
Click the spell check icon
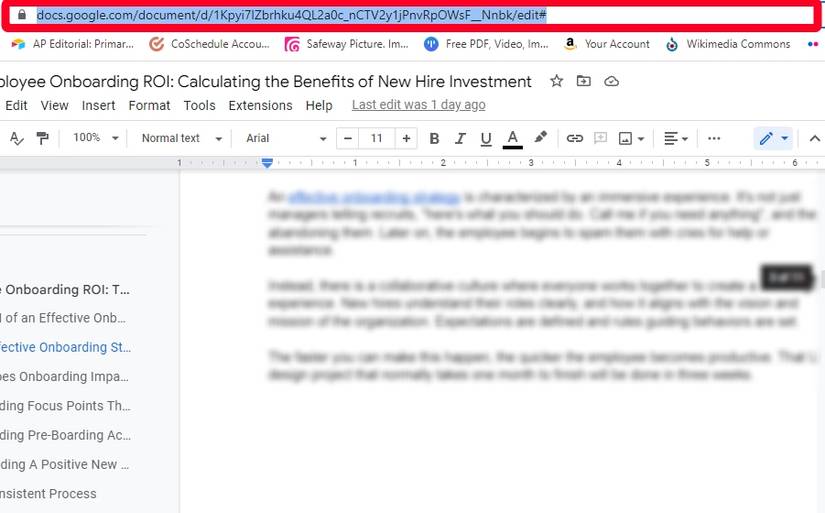pyautogui.click(x=17, y=138)
